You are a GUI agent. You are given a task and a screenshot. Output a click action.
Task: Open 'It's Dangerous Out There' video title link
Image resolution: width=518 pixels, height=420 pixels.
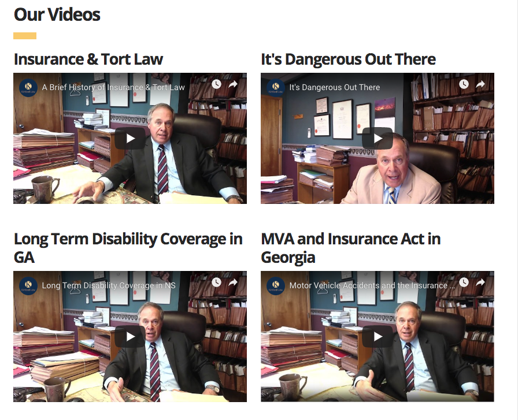click(335, 87)
